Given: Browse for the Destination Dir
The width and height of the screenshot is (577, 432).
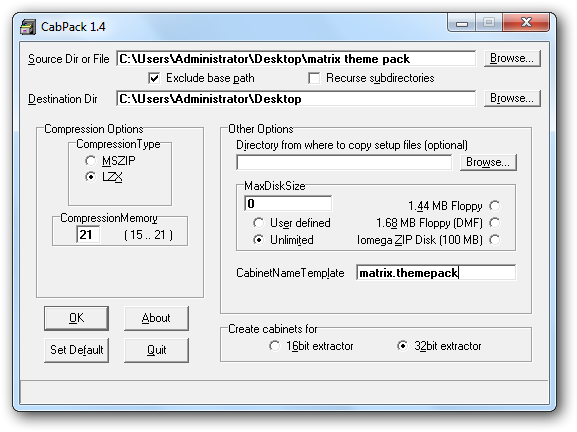Looking at the screenshot, I should [512, 99].
